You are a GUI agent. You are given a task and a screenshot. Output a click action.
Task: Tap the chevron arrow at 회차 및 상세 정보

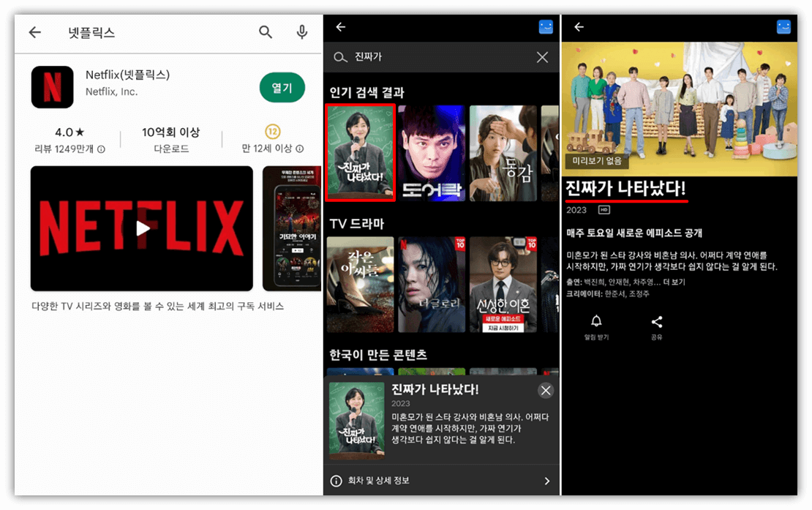[547, 481]
